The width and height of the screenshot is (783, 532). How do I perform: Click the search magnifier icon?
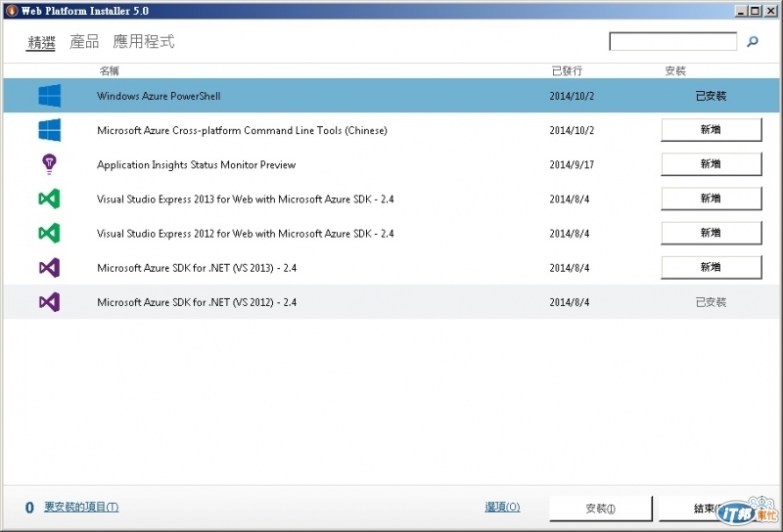point(752,41)
